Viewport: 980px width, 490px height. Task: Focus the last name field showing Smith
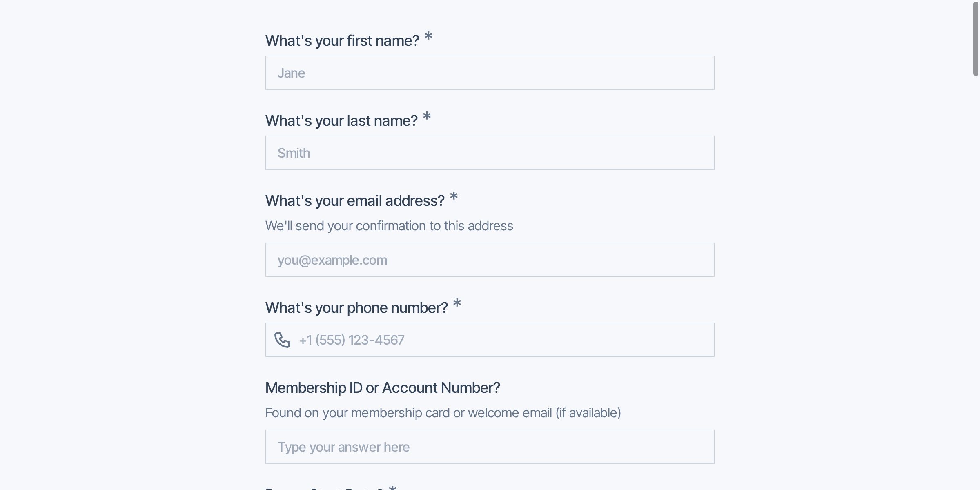point(490,153)
